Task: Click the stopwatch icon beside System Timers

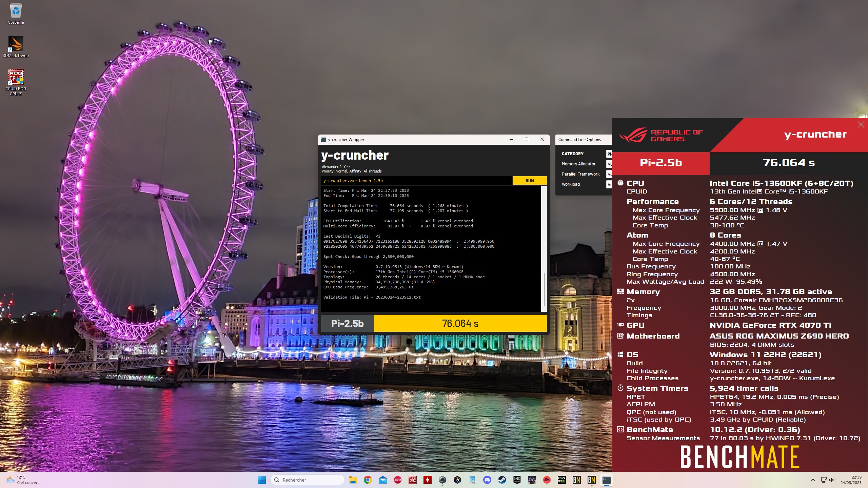Action: (620, 388)
